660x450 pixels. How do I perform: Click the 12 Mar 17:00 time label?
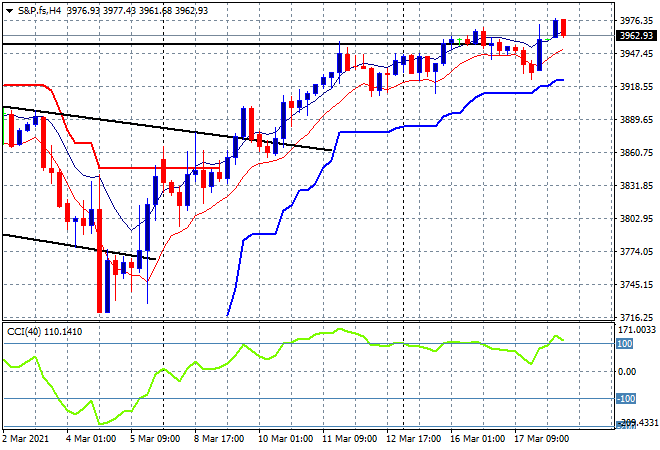pos(413,439)
